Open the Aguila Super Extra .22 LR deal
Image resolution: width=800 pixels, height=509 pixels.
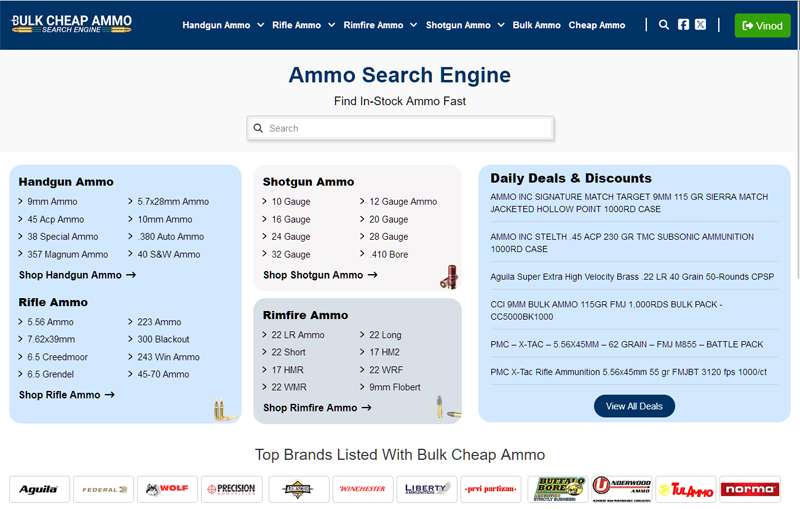coord(632,277)
